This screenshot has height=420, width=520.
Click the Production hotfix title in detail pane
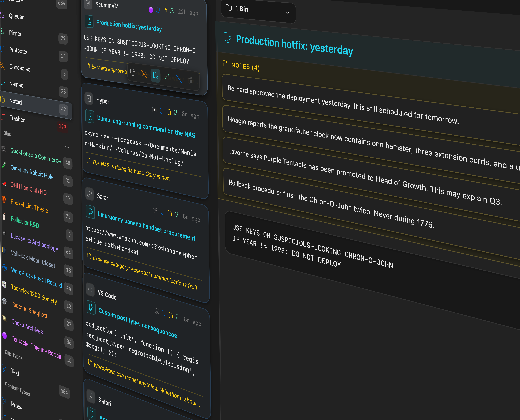point(294,45)
